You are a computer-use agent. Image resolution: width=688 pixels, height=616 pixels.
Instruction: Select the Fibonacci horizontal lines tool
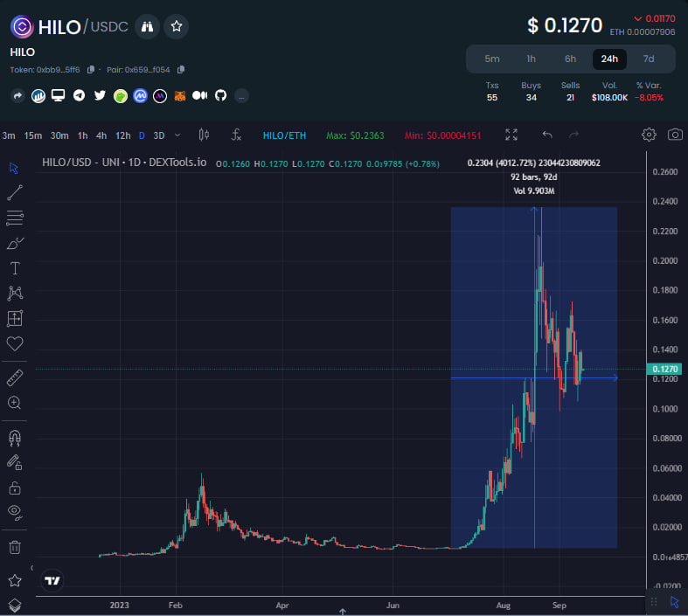click(15, 218)
